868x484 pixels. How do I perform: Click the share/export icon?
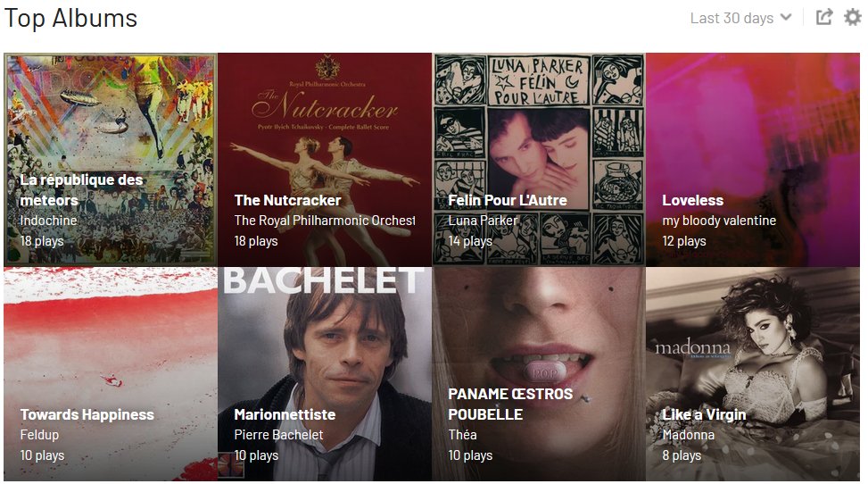(x=824, y=17)
